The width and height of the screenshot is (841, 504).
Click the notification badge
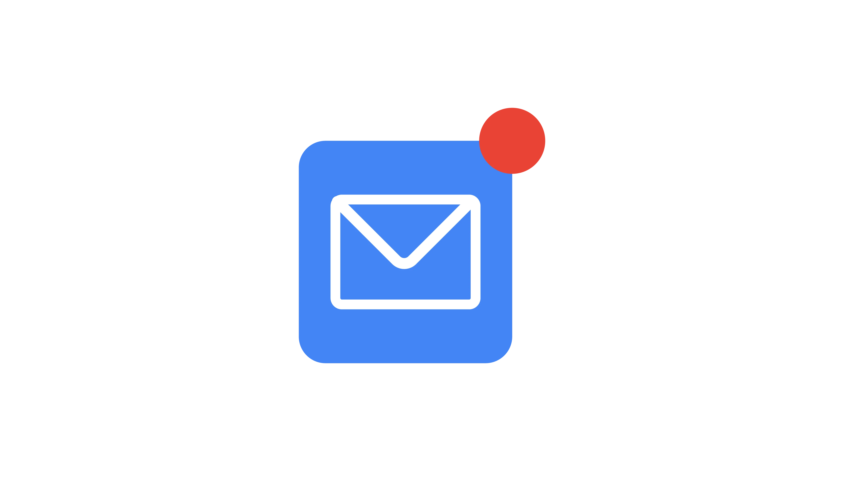pyautogui.click(x=514, y=144)
